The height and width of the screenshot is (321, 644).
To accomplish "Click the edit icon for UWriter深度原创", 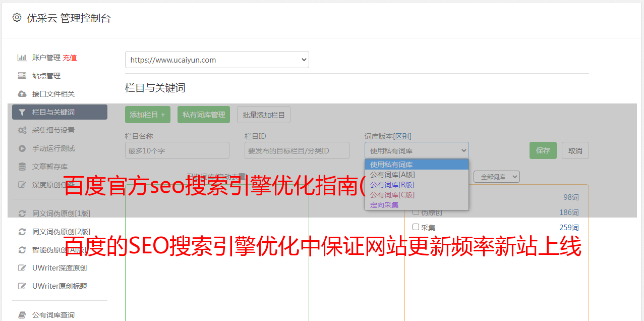I will click(22, 268).
